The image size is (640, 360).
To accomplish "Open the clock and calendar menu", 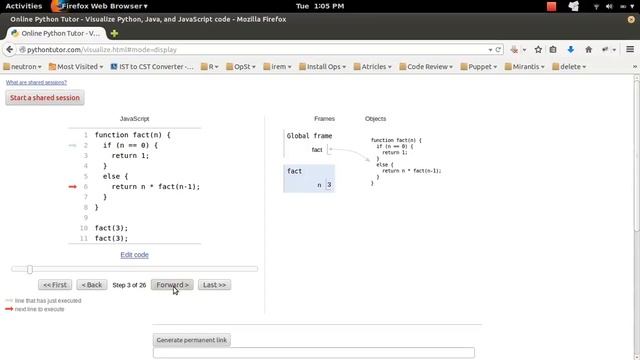I will point(320,6).
